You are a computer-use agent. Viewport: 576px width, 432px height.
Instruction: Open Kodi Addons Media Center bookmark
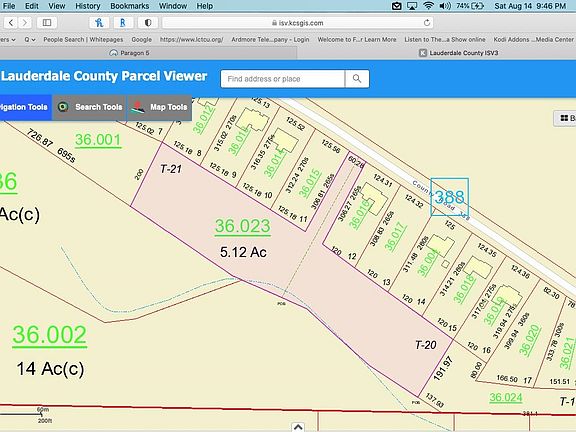[533, 39]
